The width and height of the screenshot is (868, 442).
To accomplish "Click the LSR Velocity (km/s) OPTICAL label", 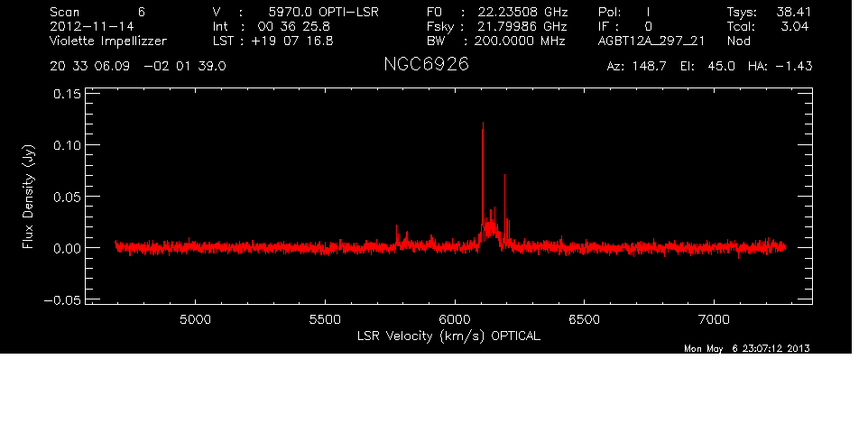I will [x=449, y=336].
